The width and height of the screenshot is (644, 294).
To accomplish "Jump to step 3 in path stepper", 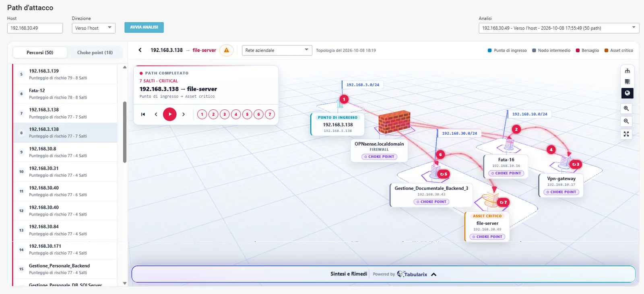I will [x=225, y=114].
